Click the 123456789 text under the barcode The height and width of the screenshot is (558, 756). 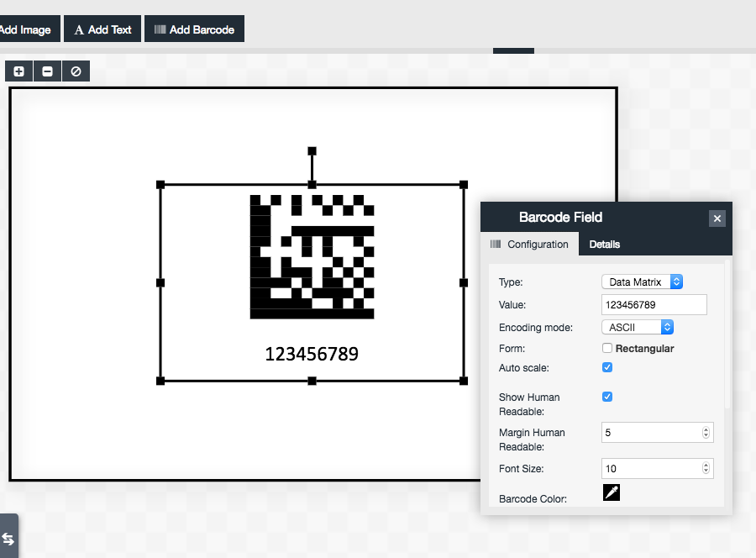click(x=312, y=354)
